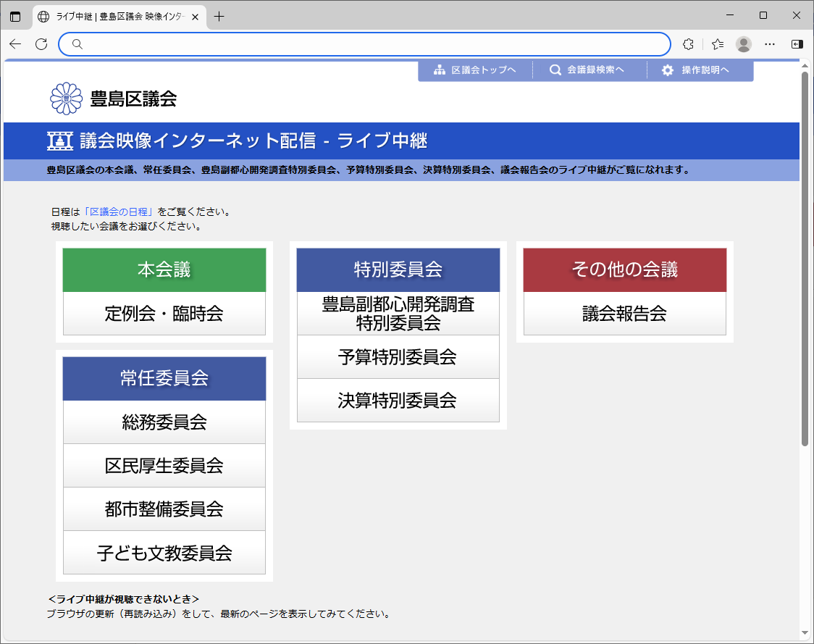The width and height of the screenshot is (814, 644).
Task: Reload the page with the refresh icon
Action: point(41,44)
